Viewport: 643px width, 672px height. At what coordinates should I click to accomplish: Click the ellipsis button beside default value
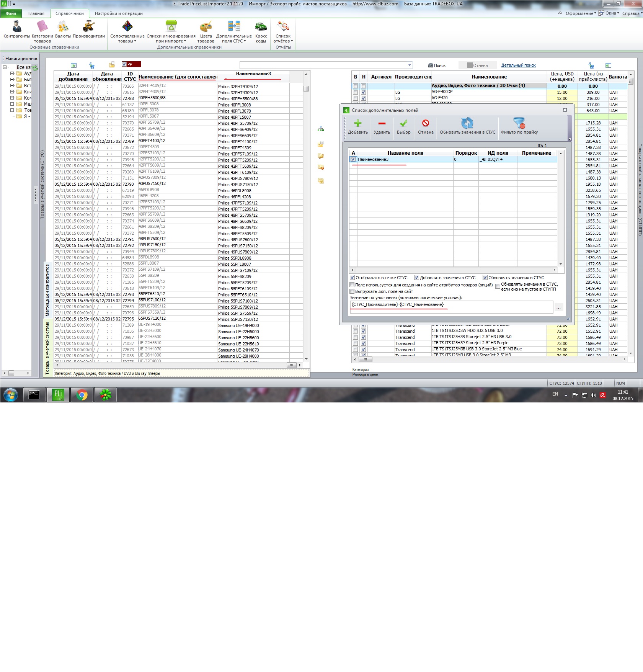pyautogui.click(x=559, y=307)
